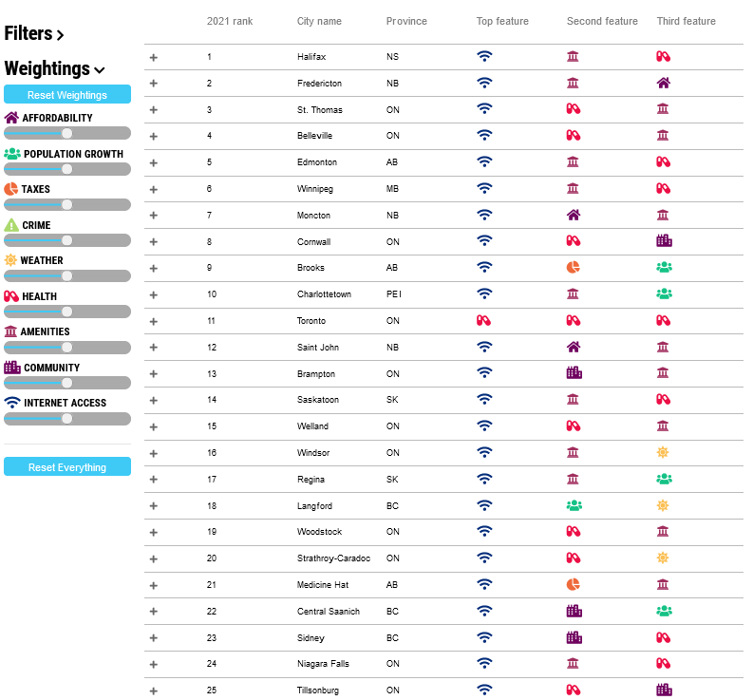
Task: Click Fredericton's third feature affordability icon
Action: 663,84
